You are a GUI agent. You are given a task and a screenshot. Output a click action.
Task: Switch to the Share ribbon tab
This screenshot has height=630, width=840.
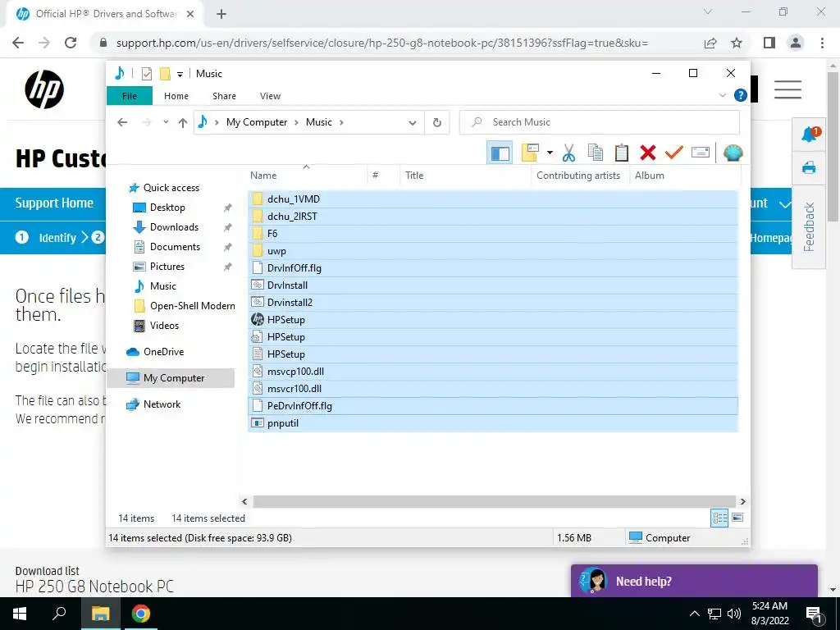224,96
